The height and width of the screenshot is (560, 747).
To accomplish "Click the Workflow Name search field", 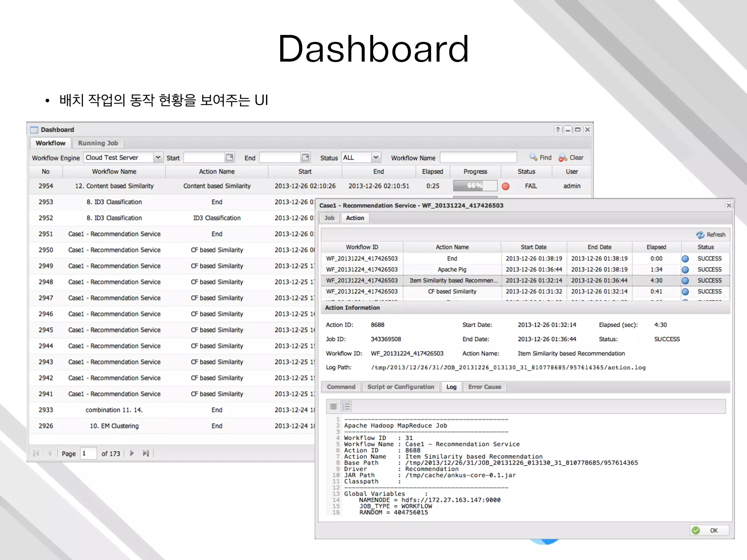I will pos(478,157).
